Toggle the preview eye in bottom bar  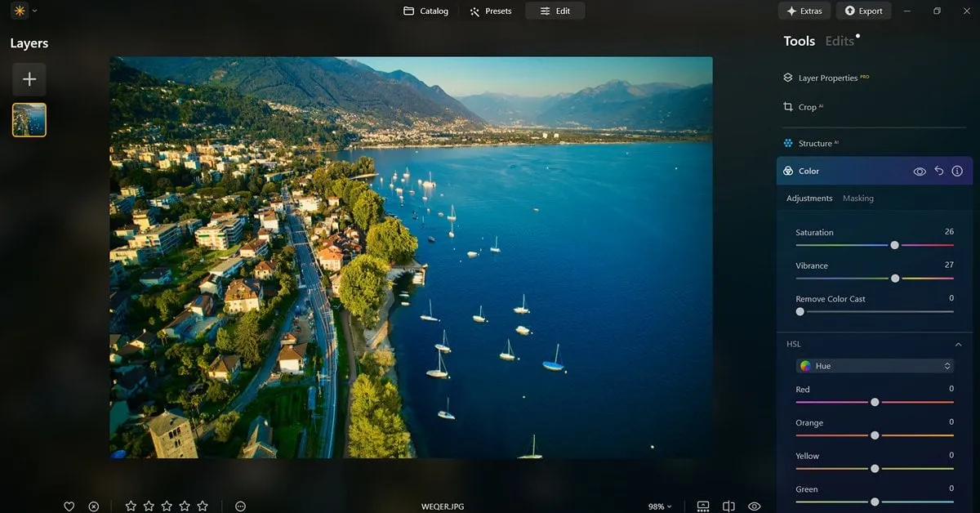(x=755, y=506)
